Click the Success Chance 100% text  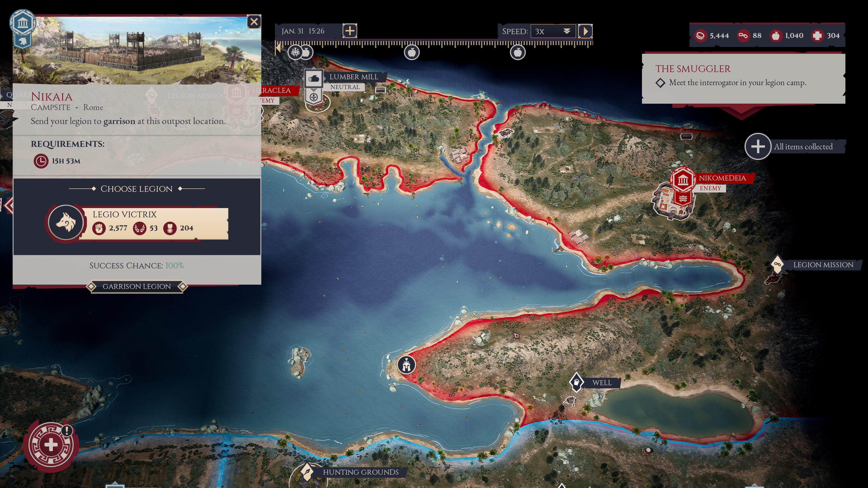click(x=137, y=265)
